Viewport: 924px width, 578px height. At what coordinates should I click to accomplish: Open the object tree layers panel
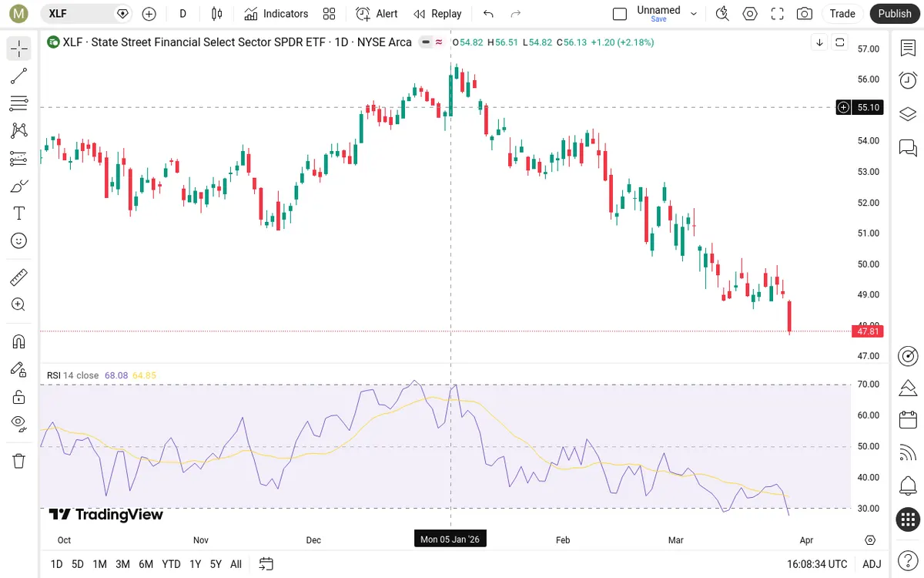pyautogui.click(x=909, y=113)
